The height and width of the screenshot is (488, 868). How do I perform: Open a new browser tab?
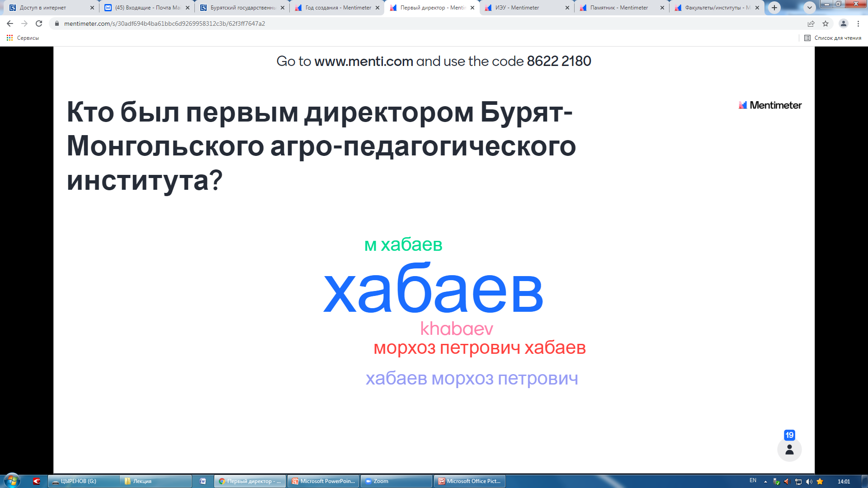click(774, 8)
